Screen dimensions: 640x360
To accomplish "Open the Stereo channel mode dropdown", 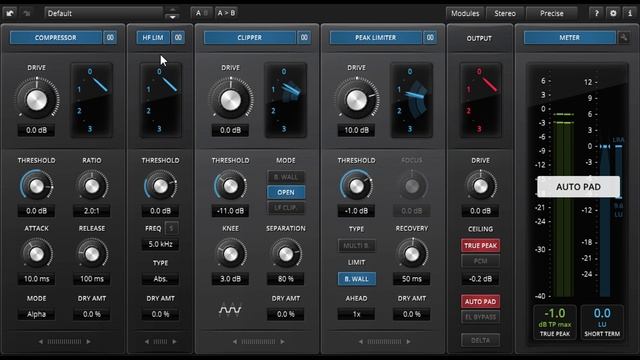I will (505, 13).
